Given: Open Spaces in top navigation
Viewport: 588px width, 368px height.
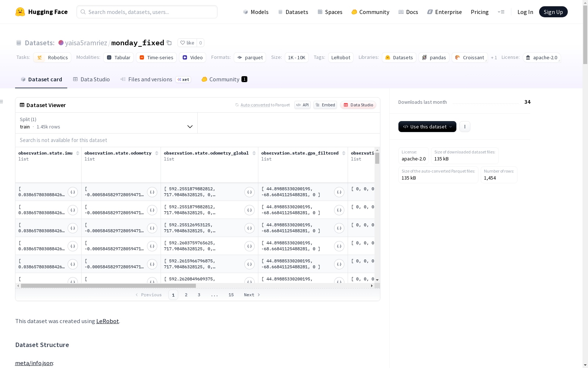Looking at the screenshot, I should 330,12.
